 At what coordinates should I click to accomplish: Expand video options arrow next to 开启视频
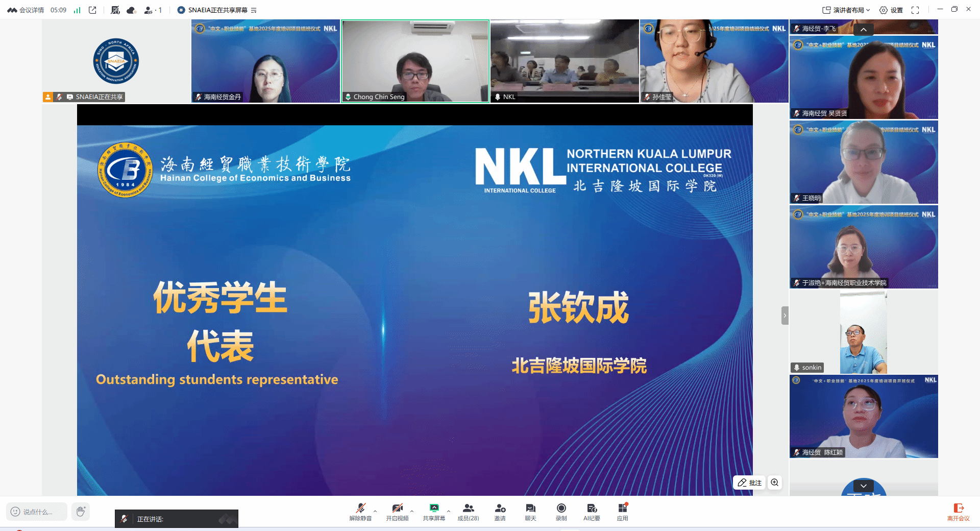click(x=412, y=511)
